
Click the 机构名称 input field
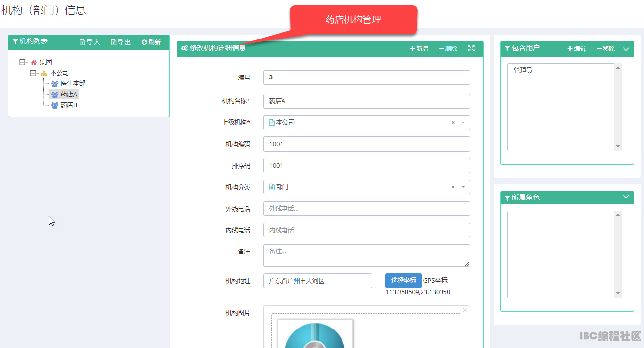pos(367,101)
